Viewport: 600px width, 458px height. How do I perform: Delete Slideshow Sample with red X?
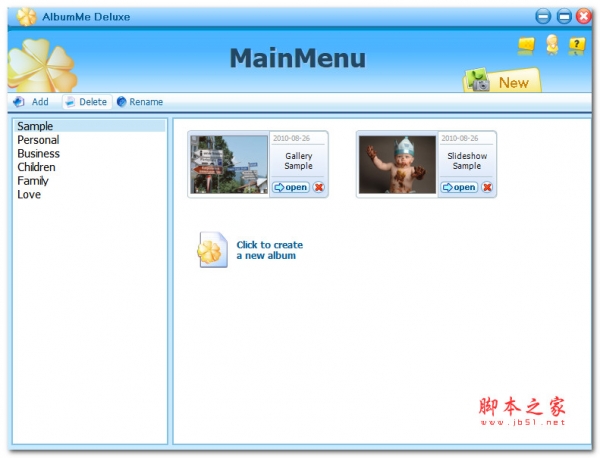click(x=487, y=187)
